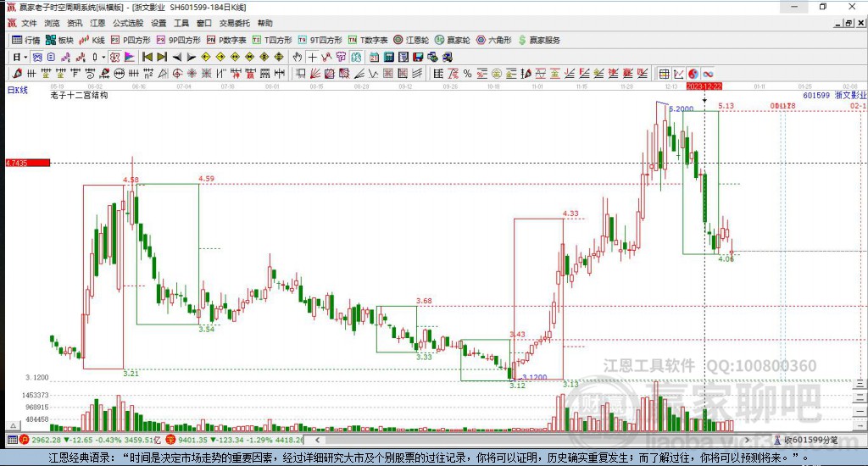Open the 江恩 menu
Screen dimensions: 868x466
tap(97, 23)
